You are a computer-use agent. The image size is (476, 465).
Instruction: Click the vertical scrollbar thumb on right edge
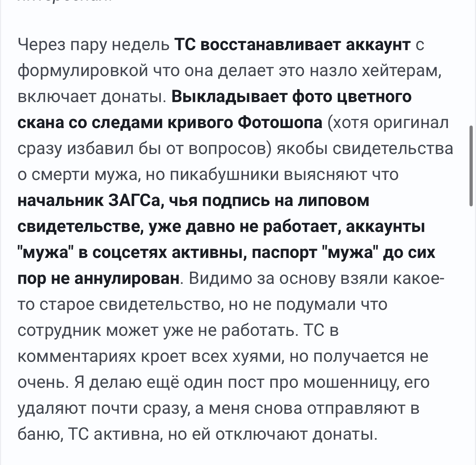(471, 166)
